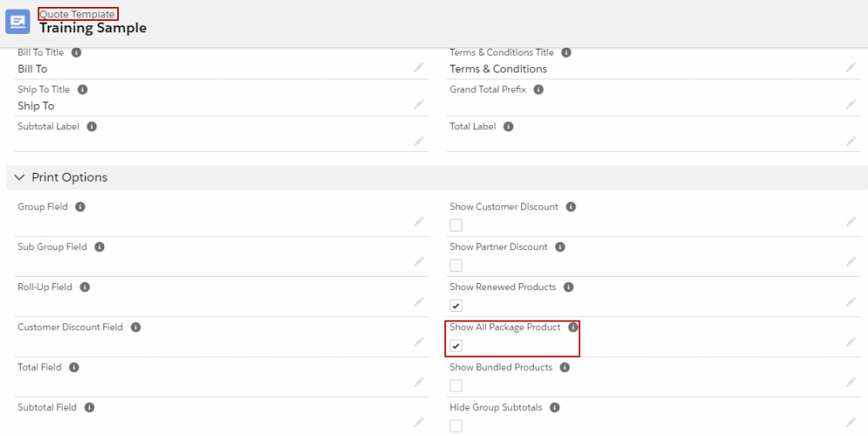Uncheck Show All Package Product checkbox
The height and width of the screenshot is (436, 868).
[456, 347]
